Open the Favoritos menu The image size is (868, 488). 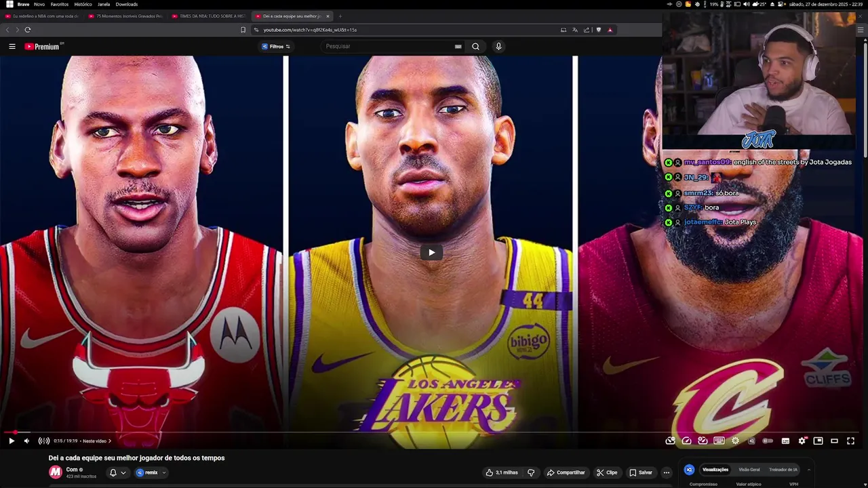coord(60,4)
